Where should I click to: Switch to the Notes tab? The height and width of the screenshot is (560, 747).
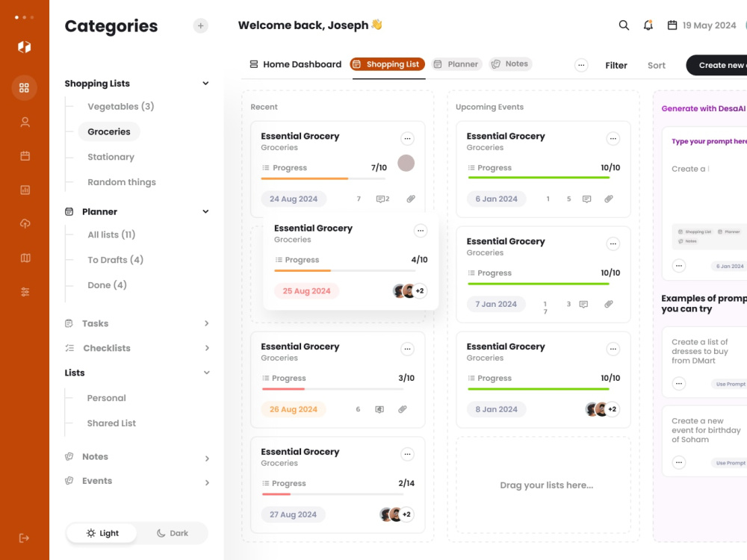[x=510, y=63]
